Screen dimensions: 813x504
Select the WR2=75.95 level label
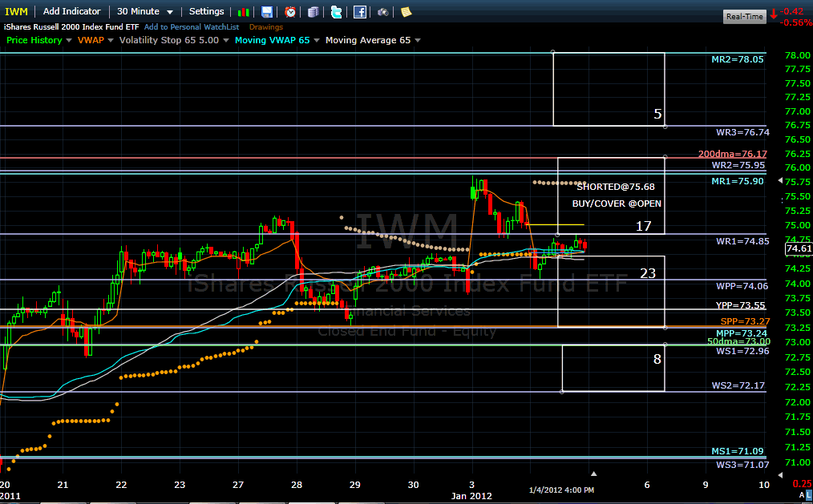(738, 165)
